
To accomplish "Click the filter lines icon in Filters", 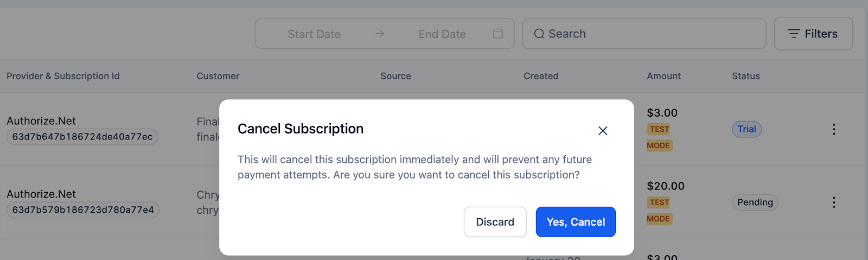I will 794,34.
